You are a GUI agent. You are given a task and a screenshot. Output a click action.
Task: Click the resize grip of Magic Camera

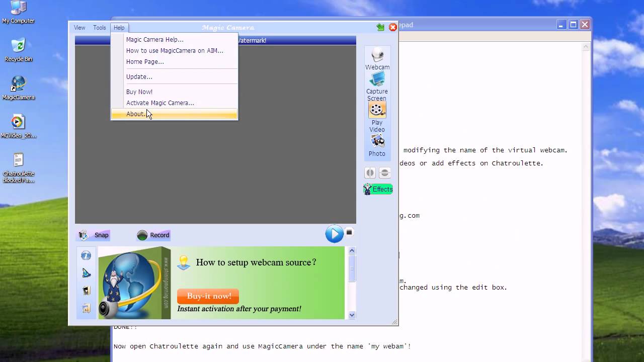click(394, 322)
